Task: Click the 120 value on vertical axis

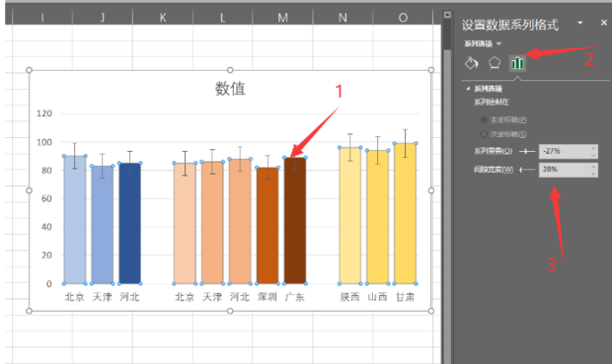Action: (44, 113)
